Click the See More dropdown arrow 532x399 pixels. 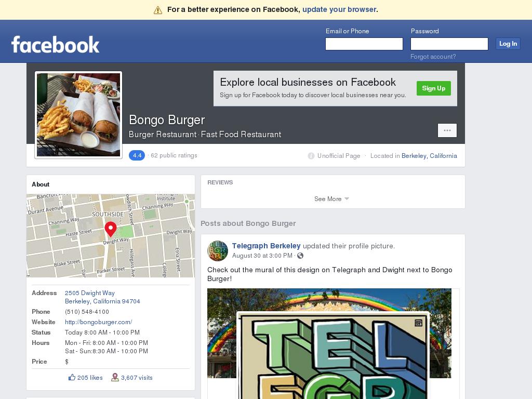click(x=347, y=199)
